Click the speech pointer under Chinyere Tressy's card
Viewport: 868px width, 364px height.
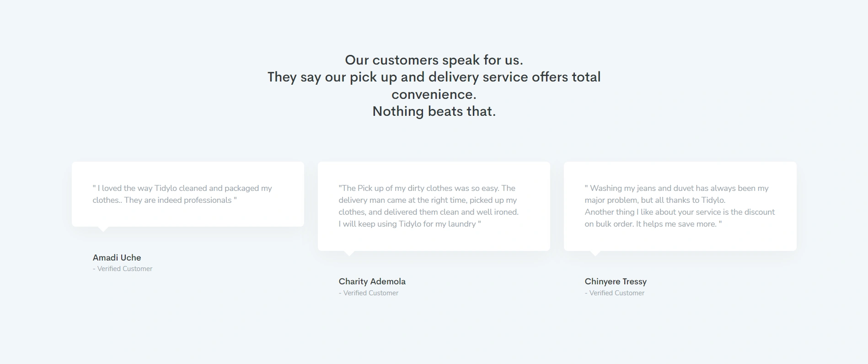595,253
